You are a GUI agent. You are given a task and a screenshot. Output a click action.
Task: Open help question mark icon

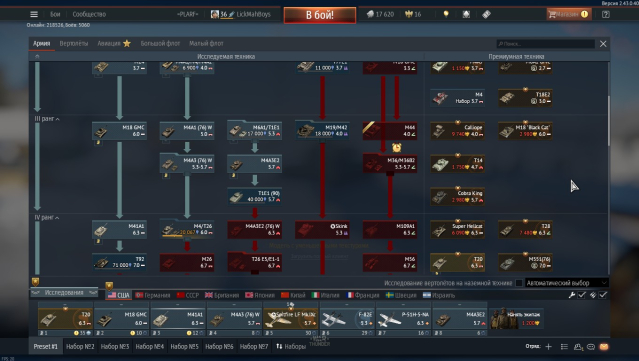(x=606, y=14)
